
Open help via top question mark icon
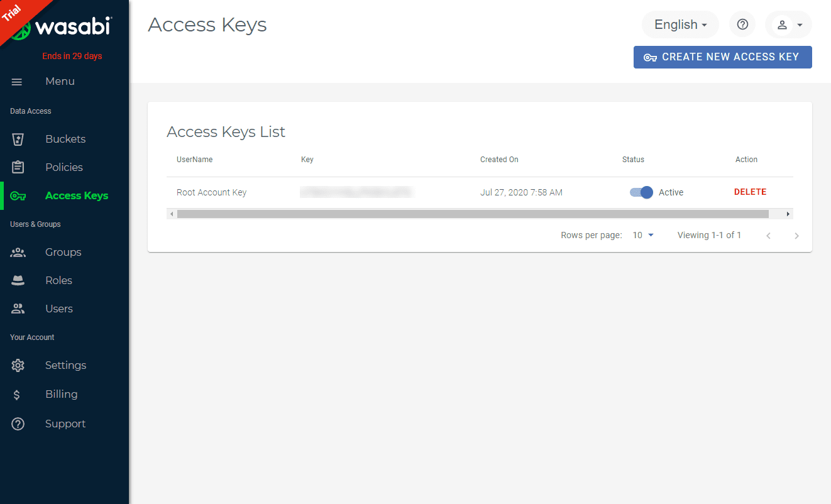point(742,25)
